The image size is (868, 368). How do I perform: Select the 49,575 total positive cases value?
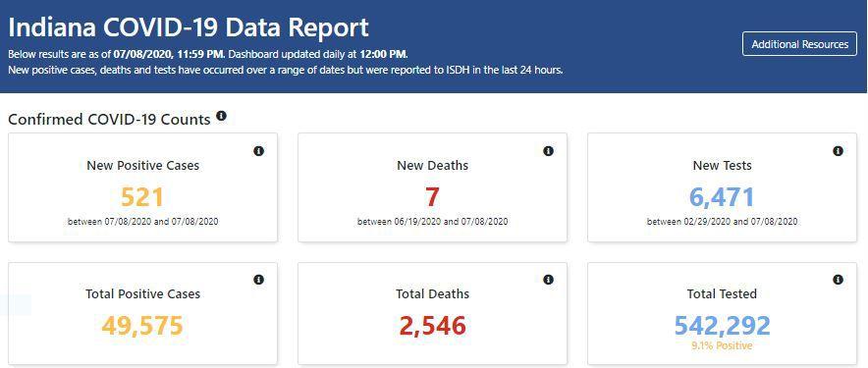[142, 326]
